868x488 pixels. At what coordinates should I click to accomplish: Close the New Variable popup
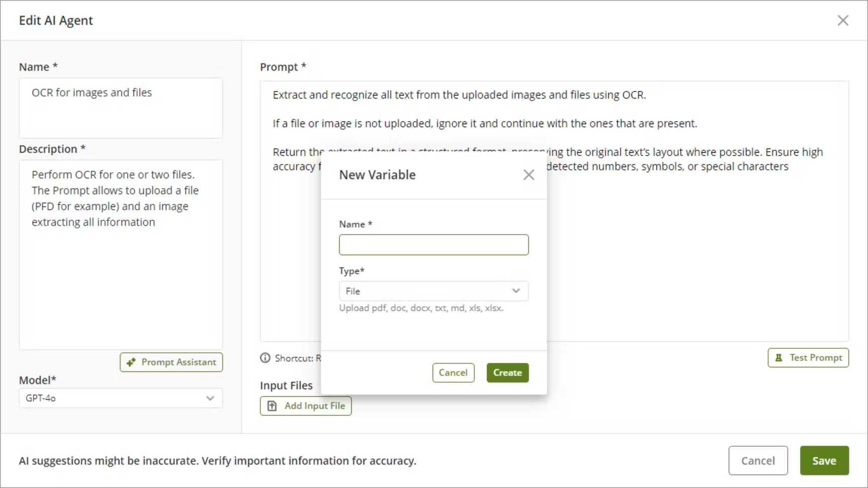tap(528, 175)
